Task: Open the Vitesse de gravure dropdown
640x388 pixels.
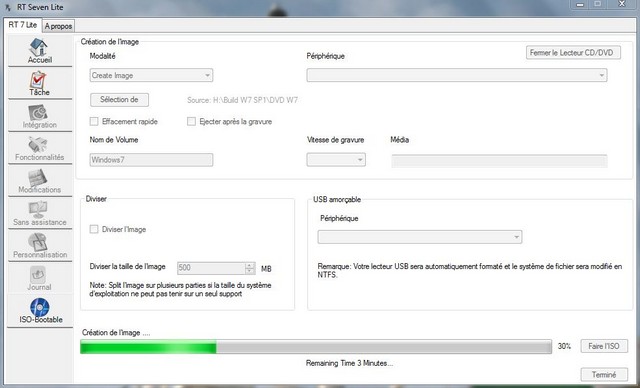Action: click(x=336, y=160)
